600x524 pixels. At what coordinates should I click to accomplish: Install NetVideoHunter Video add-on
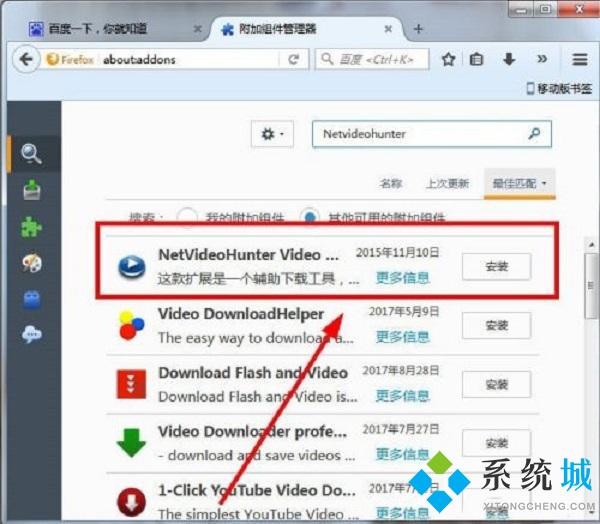click(496, 266)
